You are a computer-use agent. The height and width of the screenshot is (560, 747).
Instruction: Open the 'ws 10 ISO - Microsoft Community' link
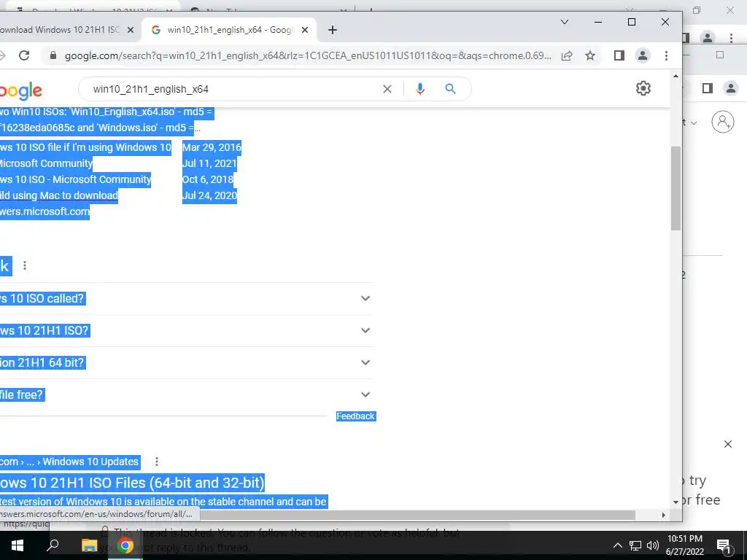pos(75,179)
